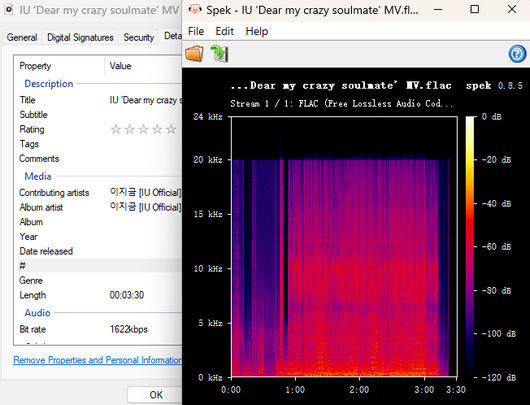The height and width of the screenshot is (405, 530).
Task: Click the dB color scale bar
Action: 470,247
